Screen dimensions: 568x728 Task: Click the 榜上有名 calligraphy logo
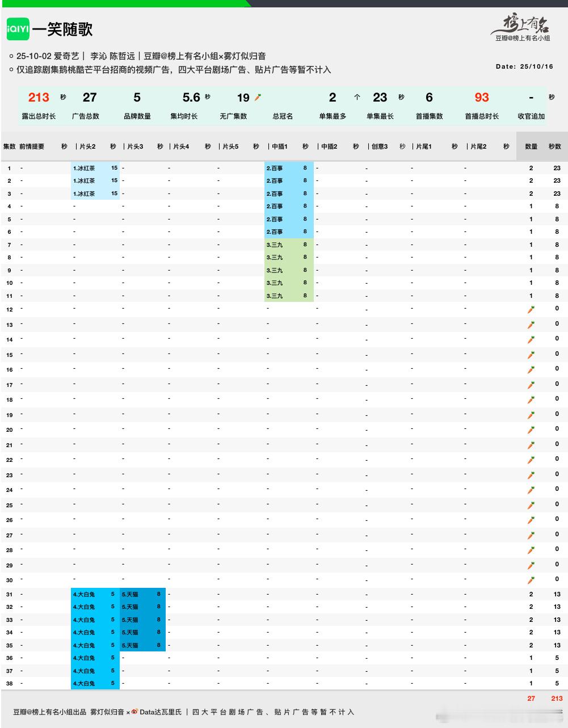pyautogui.click(x=521, y=24)
